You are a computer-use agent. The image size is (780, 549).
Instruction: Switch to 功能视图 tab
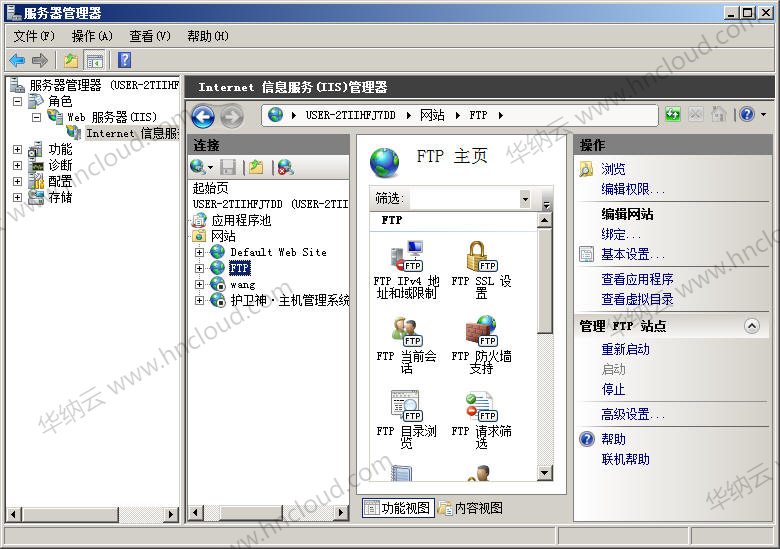[398, 508]
